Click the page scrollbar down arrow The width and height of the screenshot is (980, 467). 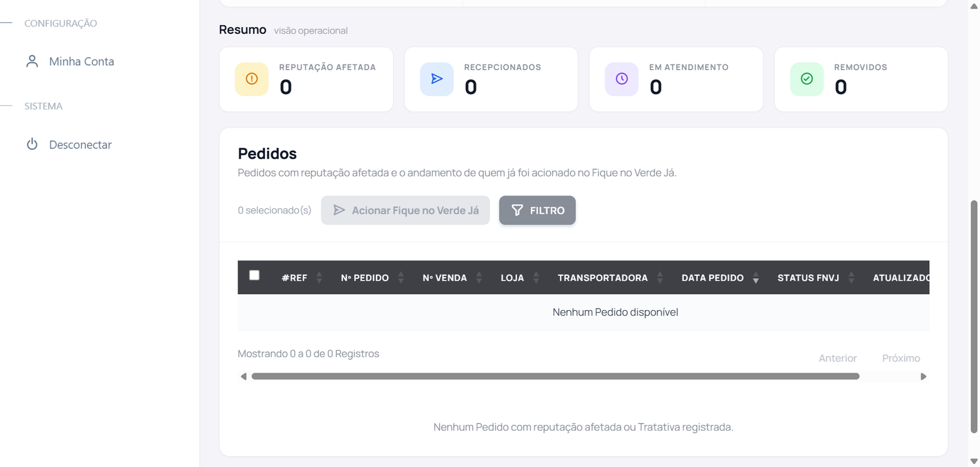[974, 461]
